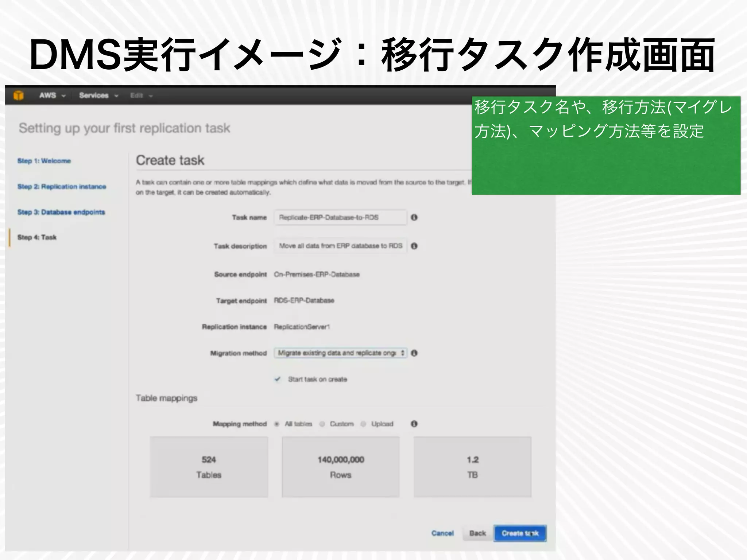Click the ReplicationServer1 instance text
Viewport: 747px width, 560px height.
(302, 327)
